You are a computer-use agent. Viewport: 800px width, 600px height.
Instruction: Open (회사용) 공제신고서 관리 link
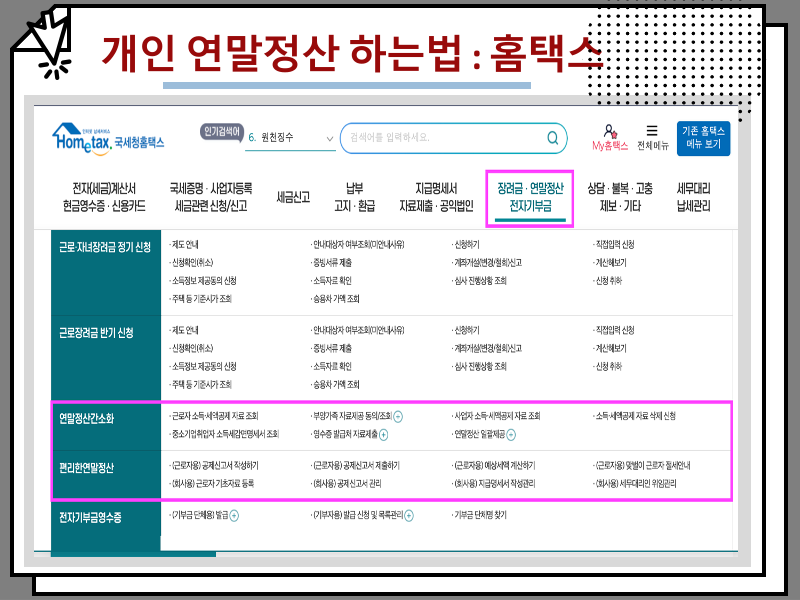point(346,483)
